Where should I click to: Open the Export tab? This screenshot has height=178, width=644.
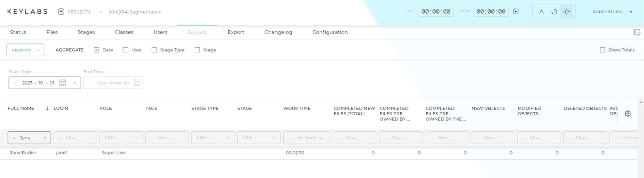236,32
